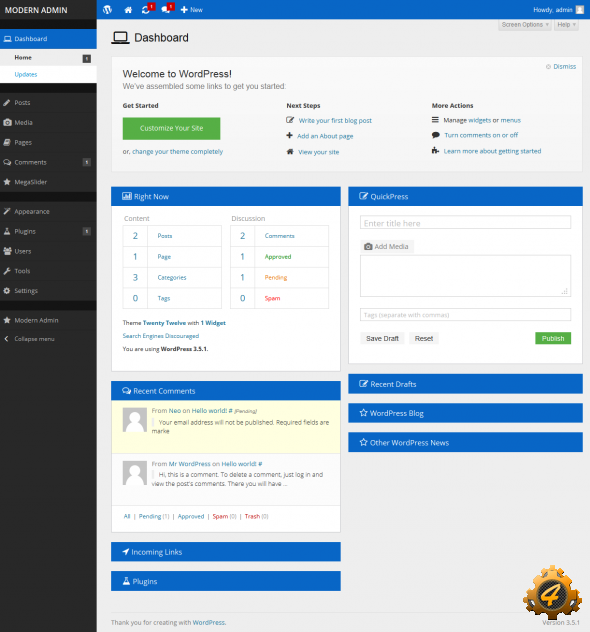Viewport: 590px width, 632px height.
Task: Expand the Other WordPress News panel
Action: (x=465, y=442)
